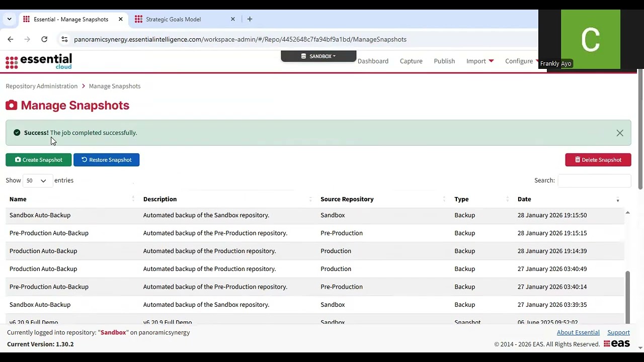Select the Essential - Manage Snapshots tab
The width and height of the screenshot is (644, 362).
point(71,19)
